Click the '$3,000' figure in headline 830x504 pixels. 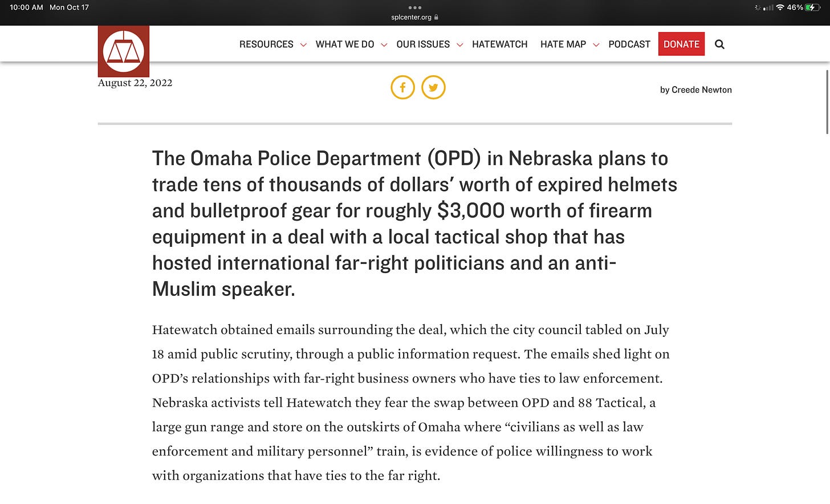tap(471, 211)
